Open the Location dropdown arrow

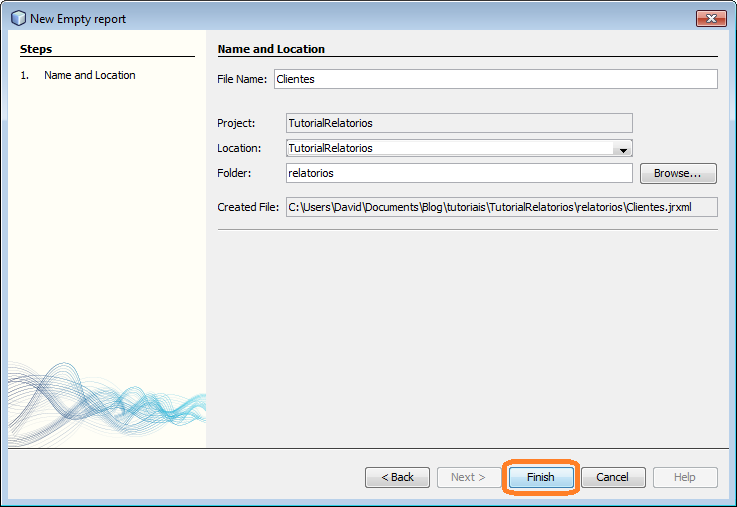pos(623,149)
